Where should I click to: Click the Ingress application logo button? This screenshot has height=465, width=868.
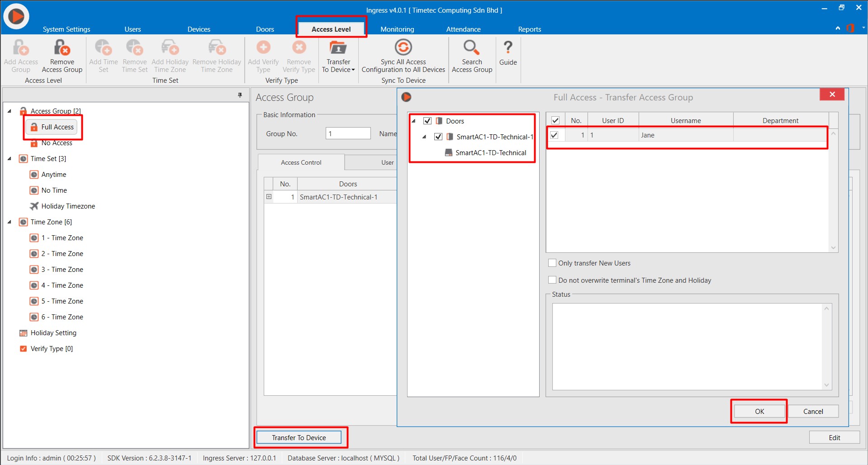(16, 16)
